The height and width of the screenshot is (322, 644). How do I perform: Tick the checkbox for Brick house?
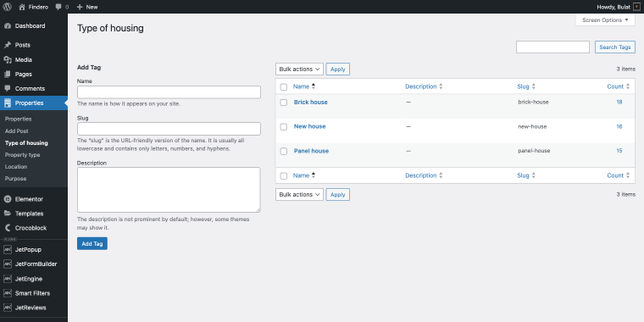point(283,103)
